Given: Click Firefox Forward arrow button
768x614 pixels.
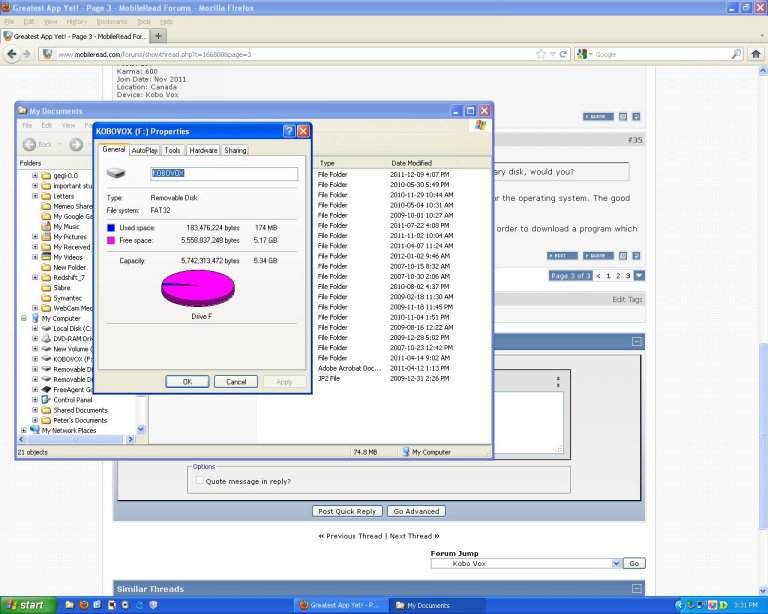Looking at the screenshot, I should (x=26, y=54).
